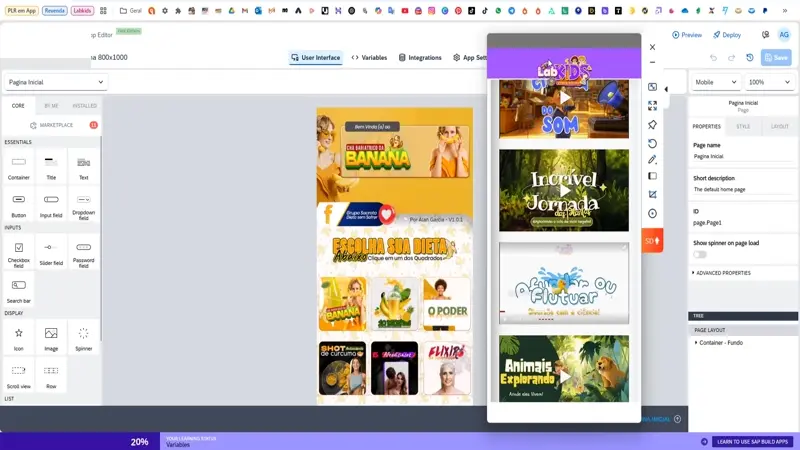Click the 20% learning progress indicator
The width and height of the screenshot is (800, 450).
(139, 442)
